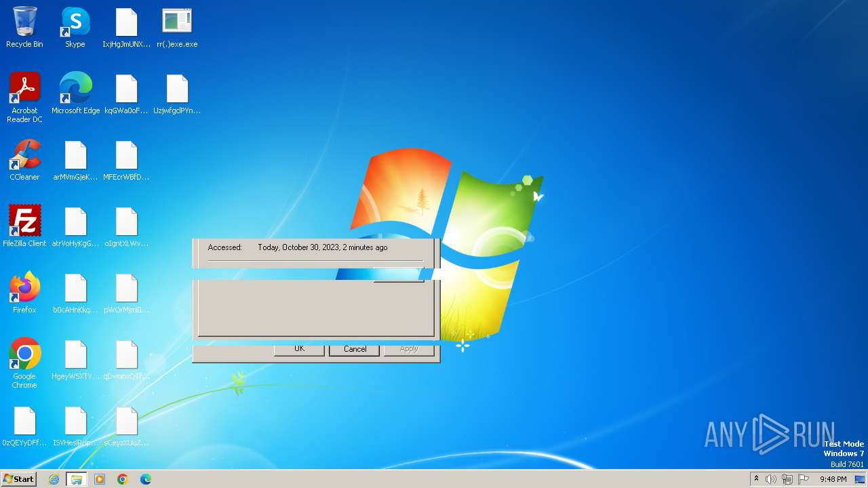Select the oIgntXLWv file icon
This screenshot has height=488, width=868.
point(126,228)
